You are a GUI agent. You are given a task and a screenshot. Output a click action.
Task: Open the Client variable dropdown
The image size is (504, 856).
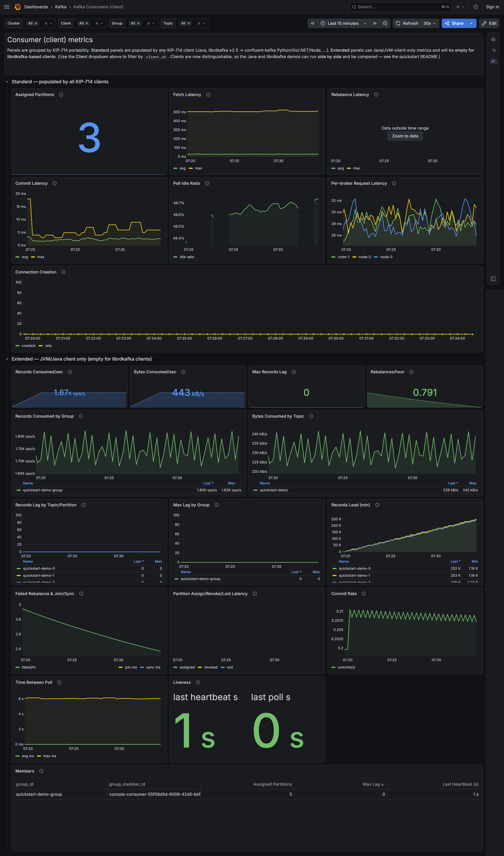point(101,23)
